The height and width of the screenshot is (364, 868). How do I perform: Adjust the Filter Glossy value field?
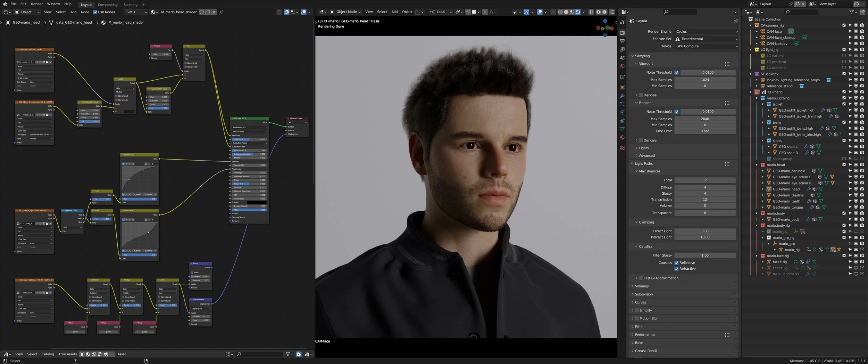tap(705, 256)
